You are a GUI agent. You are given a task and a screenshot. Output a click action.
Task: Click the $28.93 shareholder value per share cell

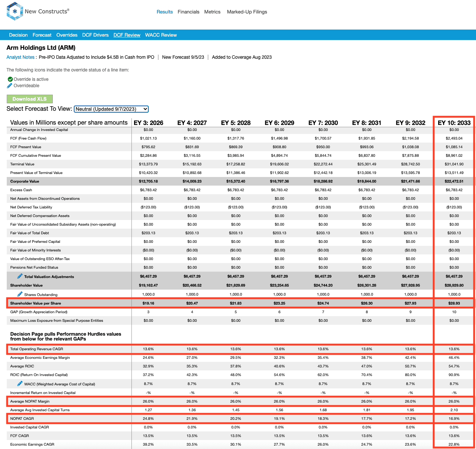[x=454, y=303]
